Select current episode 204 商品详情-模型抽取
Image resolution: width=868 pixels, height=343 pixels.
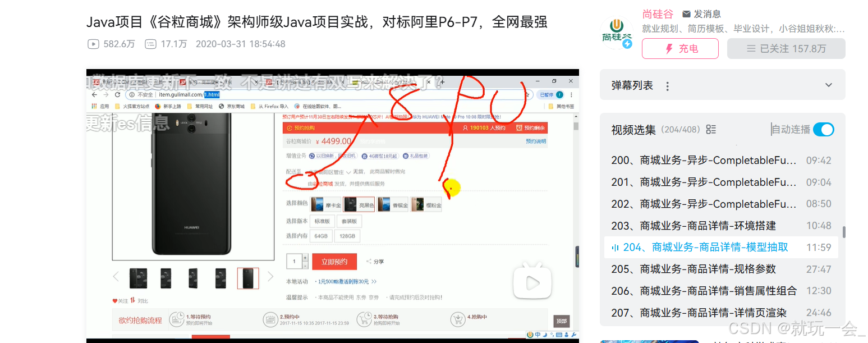[x=721, y=248]
